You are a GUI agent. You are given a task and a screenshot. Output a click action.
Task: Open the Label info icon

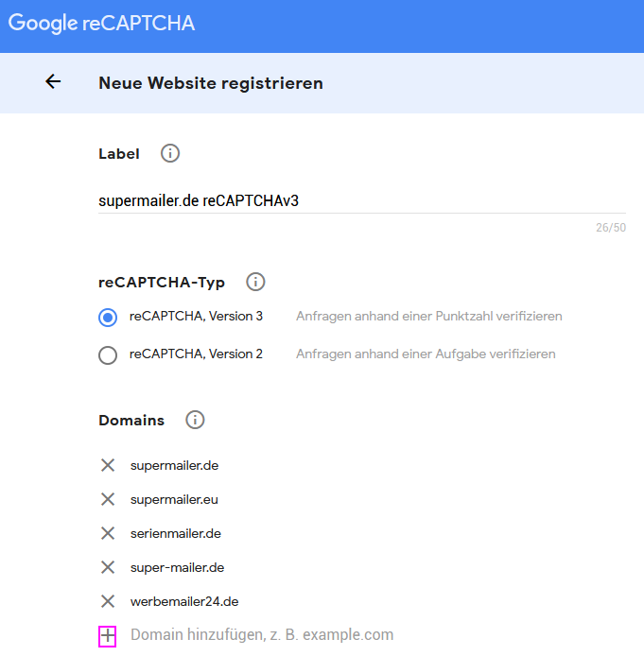(x=170, y=153)
